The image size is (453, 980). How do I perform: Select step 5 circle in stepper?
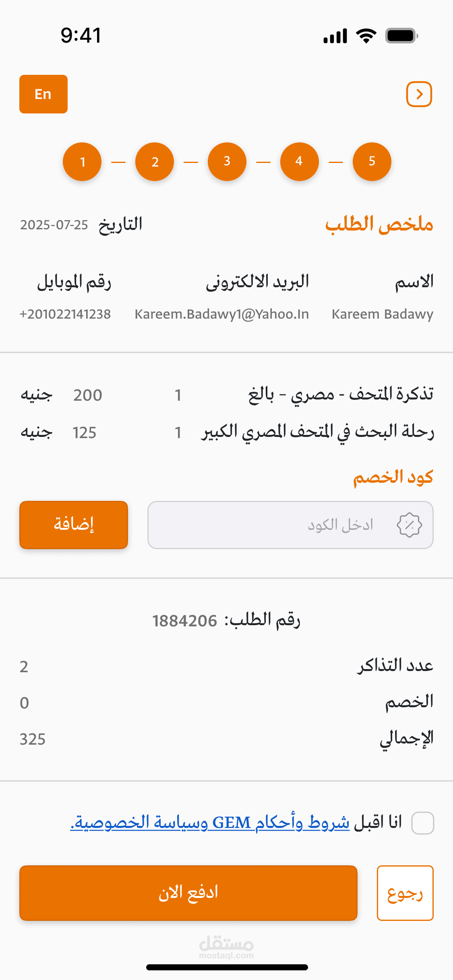pos(372,162)
